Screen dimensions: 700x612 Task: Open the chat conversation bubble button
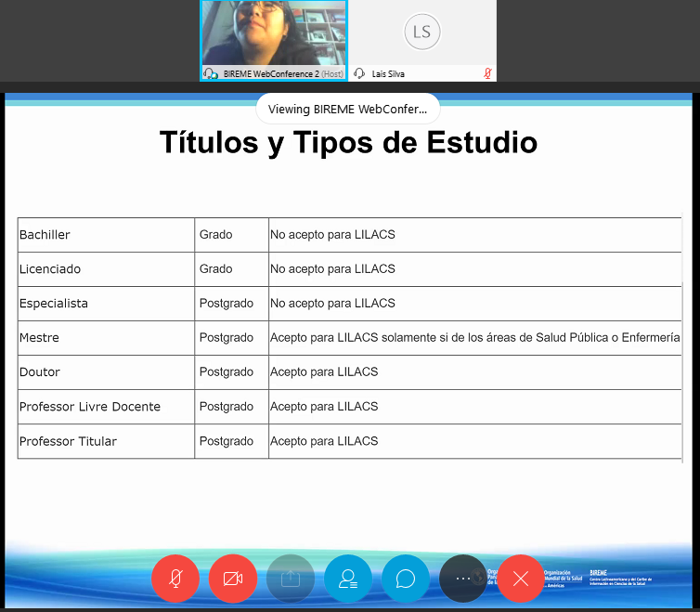click(x=406, y=579)
